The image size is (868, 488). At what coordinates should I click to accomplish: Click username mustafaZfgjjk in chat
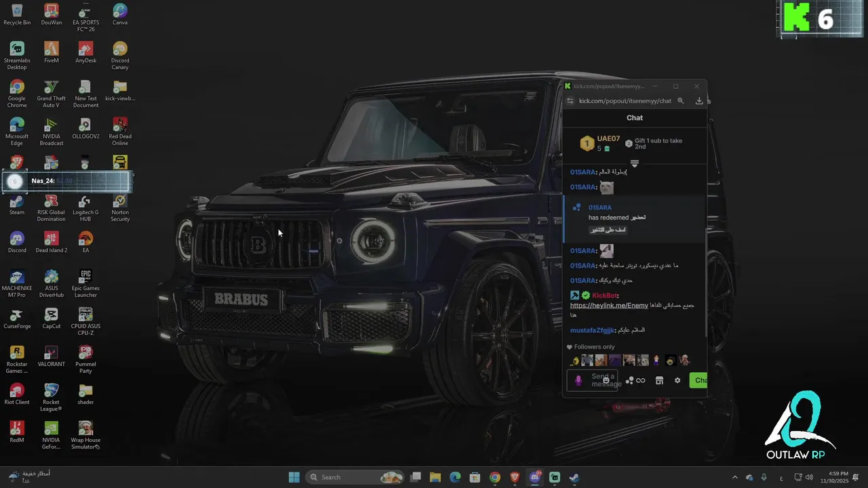(593, 330)
